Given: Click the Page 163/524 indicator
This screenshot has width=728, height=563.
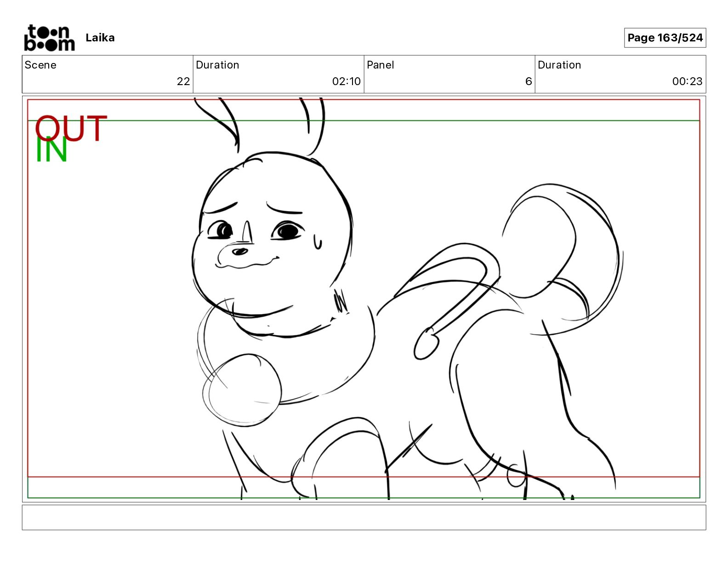Looking at the screenshot, I should coord(665,38).
